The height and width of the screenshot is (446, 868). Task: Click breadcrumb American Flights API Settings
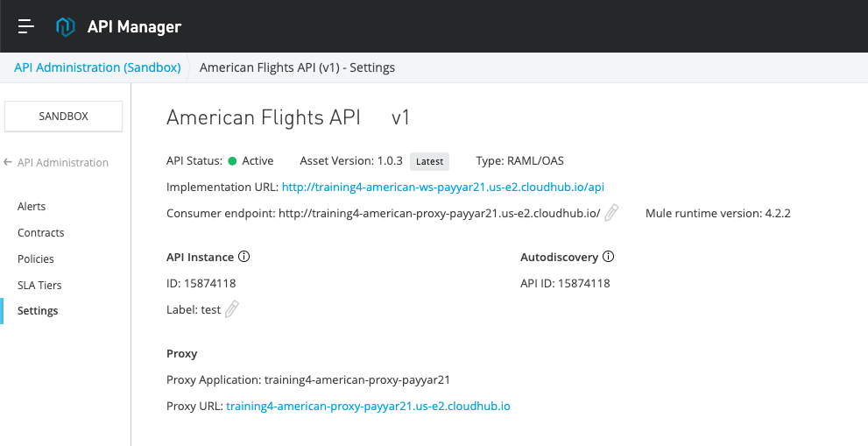point(297,67)
